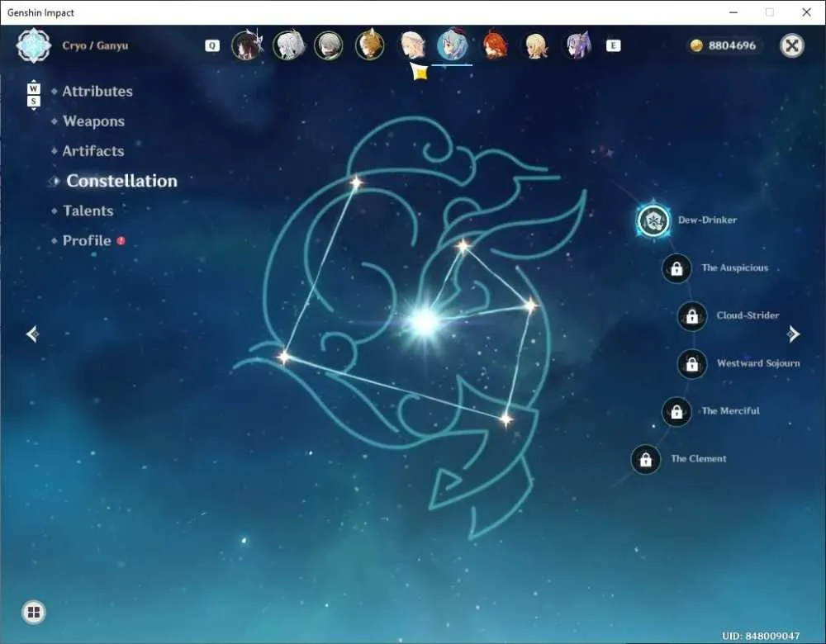The height and width of the screenshot is (644, 826).
Task: Open the four-square grid menu button
Action: coord(34,612)
